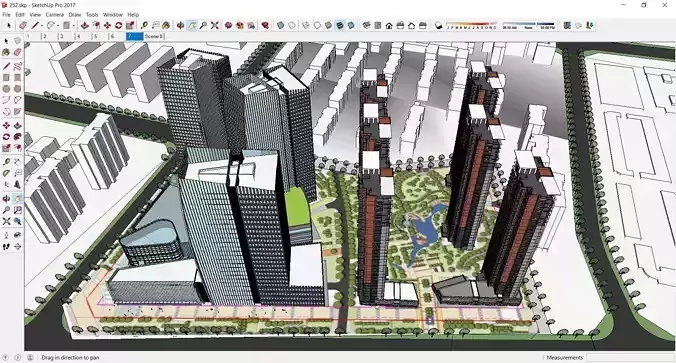Viewport: 676px width, 363px height.
Task: Select the Text label tool in top toolbar
Action: pos(155,25)
